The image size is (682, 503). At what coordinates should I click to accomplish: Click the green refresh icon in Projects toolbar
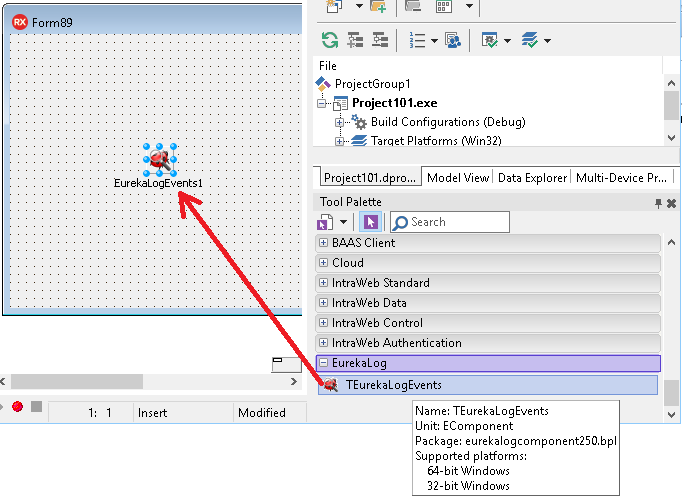(330, 40)
